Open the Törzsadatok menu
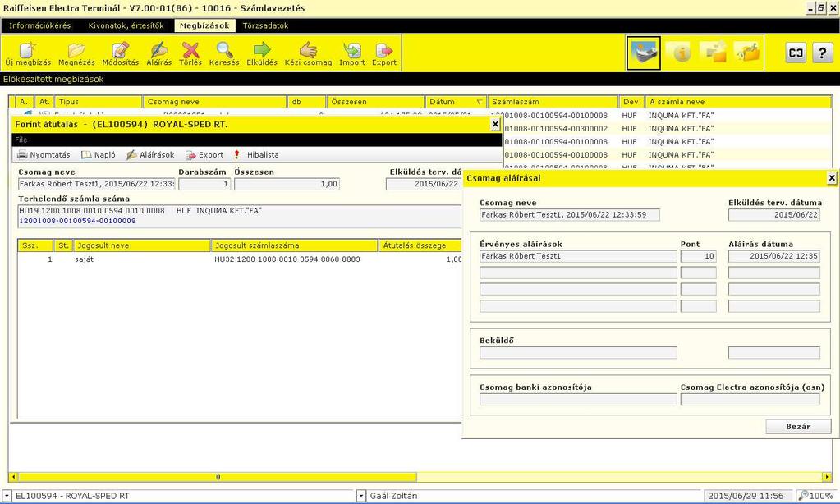 click(x=265, y=25)
